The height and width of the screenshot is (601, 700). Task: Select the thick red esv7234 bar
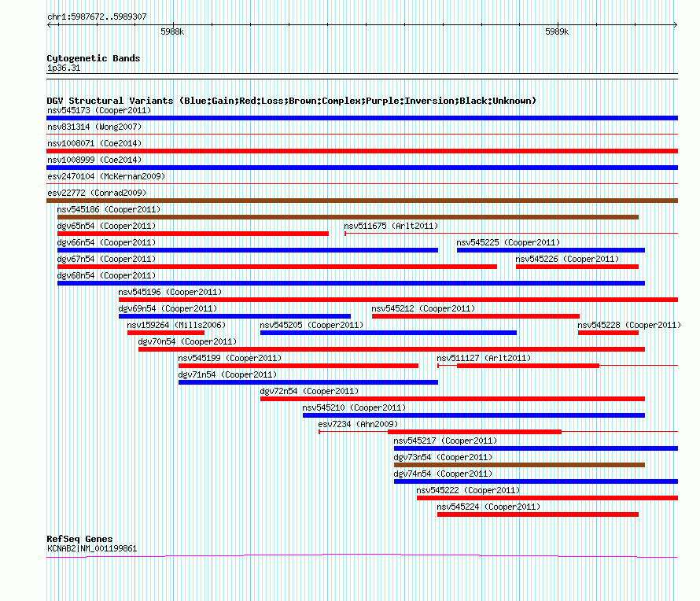tap(475, 432)
